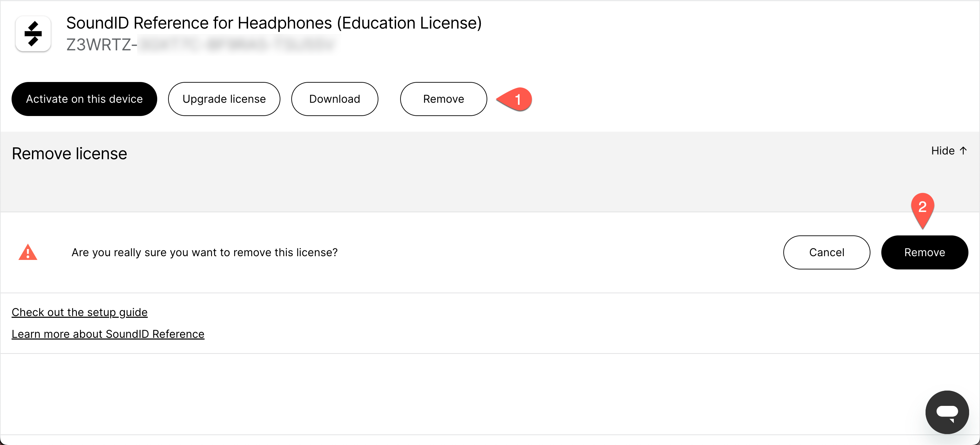Activate license on this device
This screenshot has width=980, height=445.
pyautogui.click(x=84, y=99)
